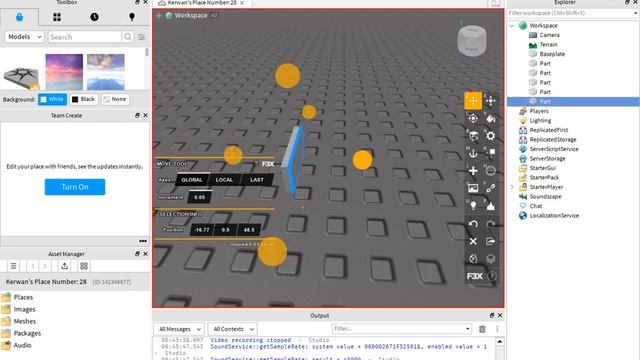
Task: Click the F3X group cube icon
Action: coord(491,258)
